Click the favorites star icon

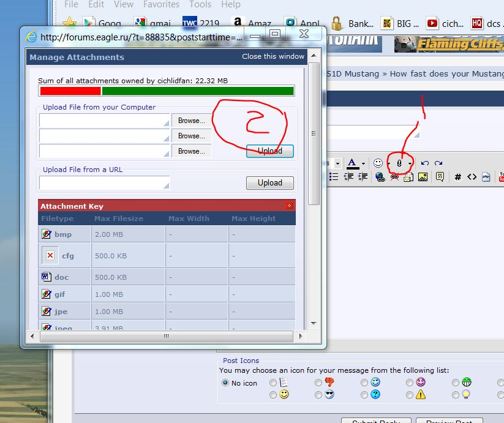coord(69,23)
